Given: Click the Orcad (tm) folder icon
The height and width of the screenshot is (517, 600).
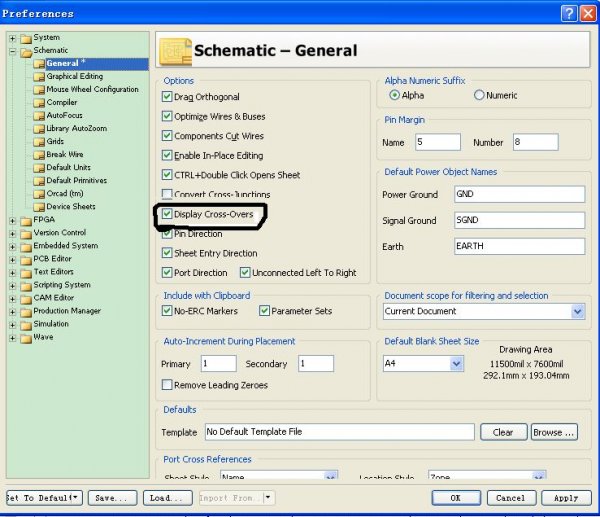Looking at the screenshot, I should click(x=39, y=194).
